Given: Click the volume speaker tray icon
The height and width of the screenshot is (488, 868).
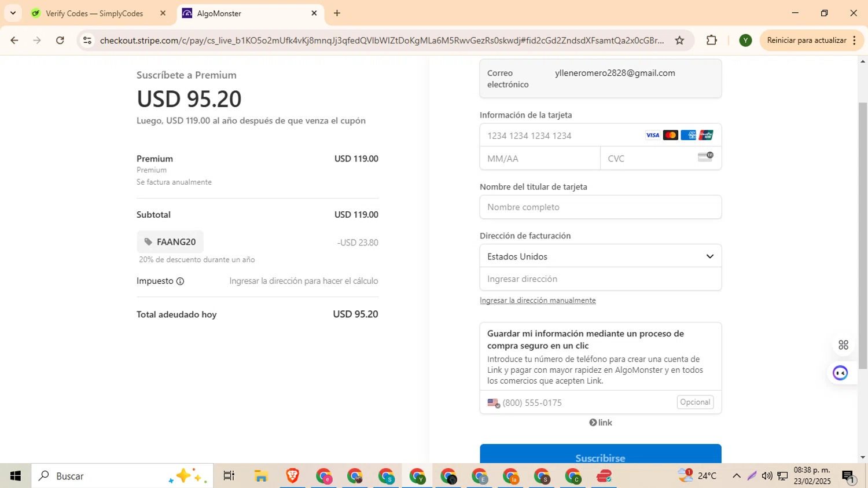Looking at the screenshot, I should tap(767, 476).
